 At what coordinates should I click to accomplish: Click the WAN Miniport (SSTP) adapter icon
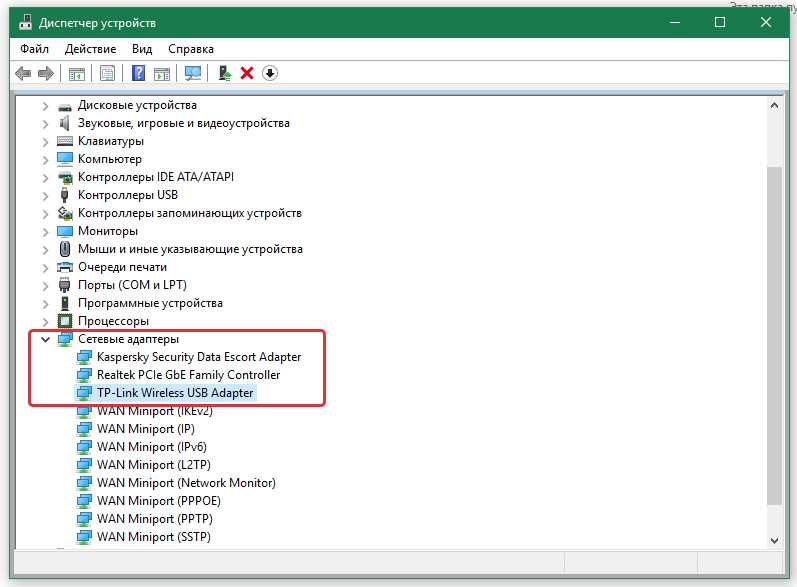84,537
